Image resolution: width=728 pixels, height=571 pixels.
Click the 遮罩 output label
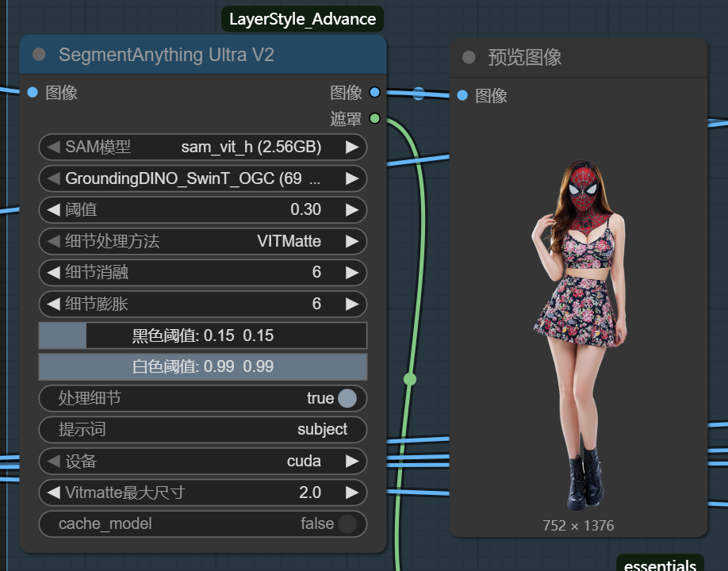(346, 119)
